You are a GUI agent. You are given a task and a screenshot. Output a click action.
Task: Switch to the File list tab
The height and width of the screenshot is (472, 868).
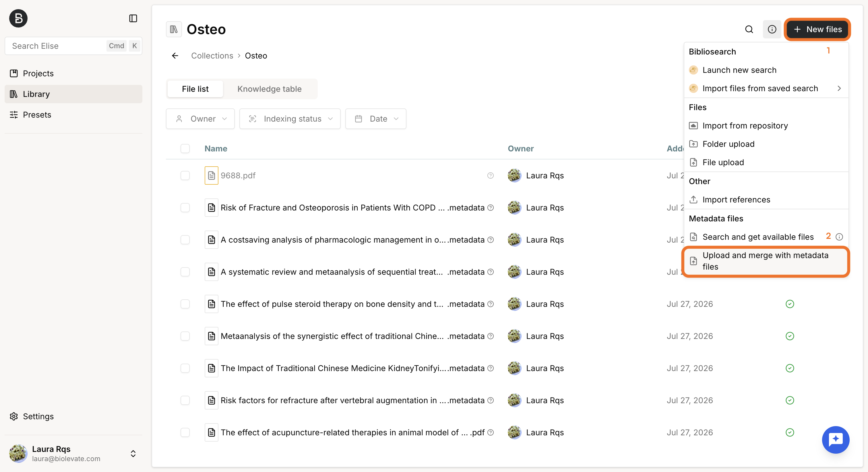pos(195,89)
